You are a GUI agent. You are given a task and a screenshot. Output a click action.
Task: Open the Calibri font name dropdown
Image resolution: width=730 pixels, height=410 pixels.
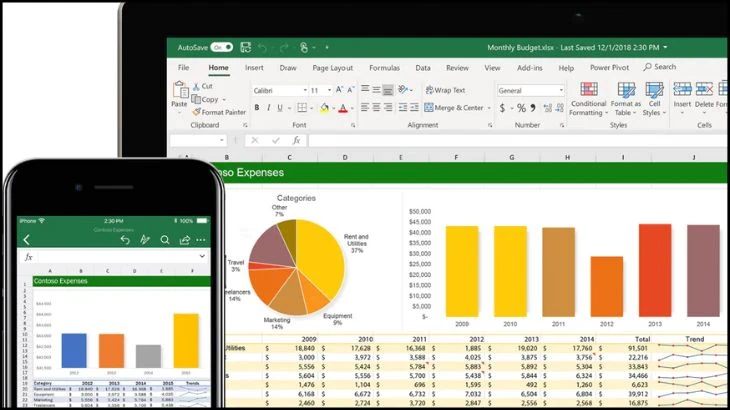(x=305, y=90)
